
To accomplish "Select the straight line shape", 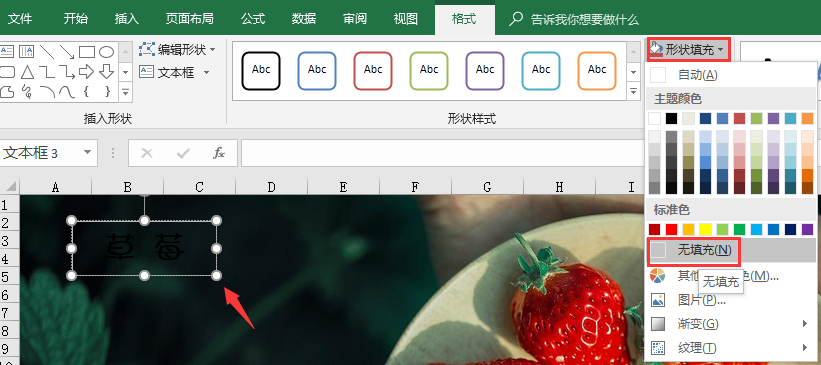I will pyautogui.click(x=47, y=51).
